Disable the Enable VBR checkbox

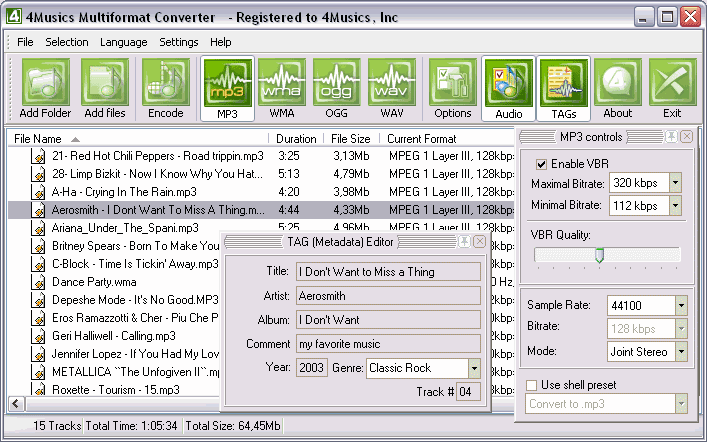pos(541,164)
